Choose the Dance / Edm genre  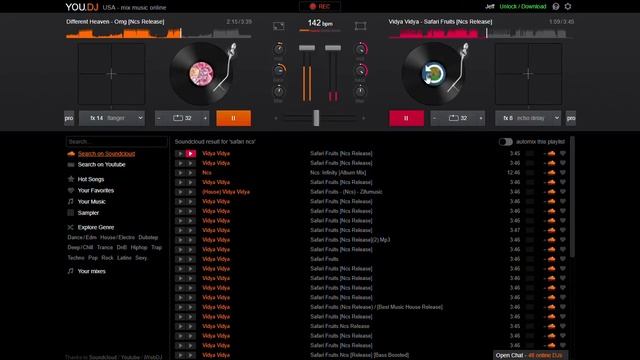pyautogui.click(x=82, y=237)
